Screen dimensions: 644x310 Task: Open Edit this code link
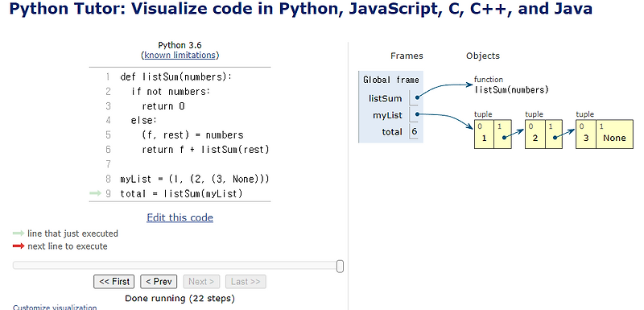pyautogui.click(x=180, y=217)
